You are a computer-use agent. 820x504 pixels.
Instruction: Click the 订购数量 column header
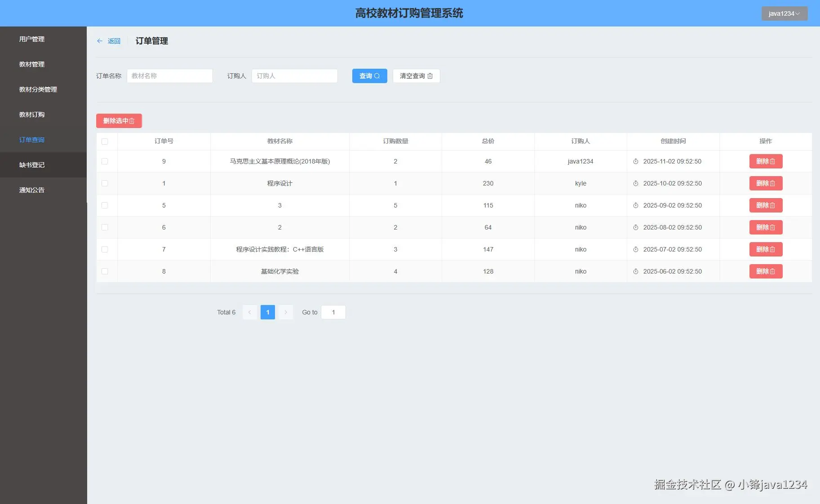395,141
